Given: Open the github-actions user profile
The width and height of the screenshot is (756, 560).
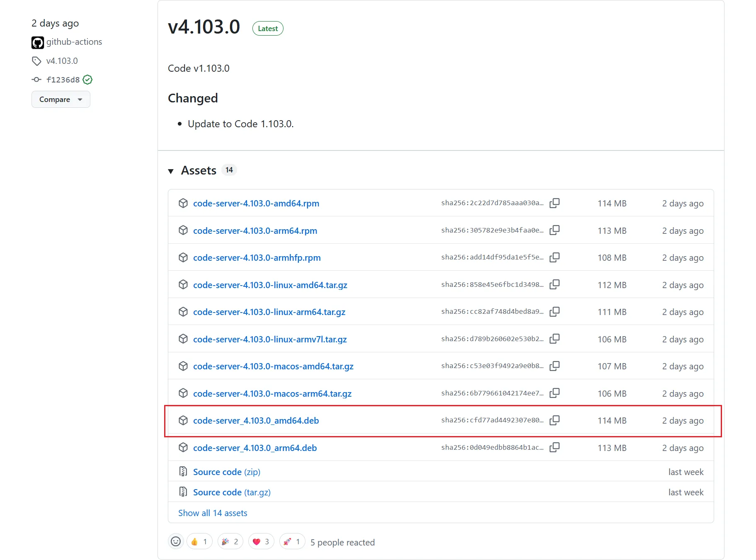Looking at the screenshot, I should pos(74,42).
